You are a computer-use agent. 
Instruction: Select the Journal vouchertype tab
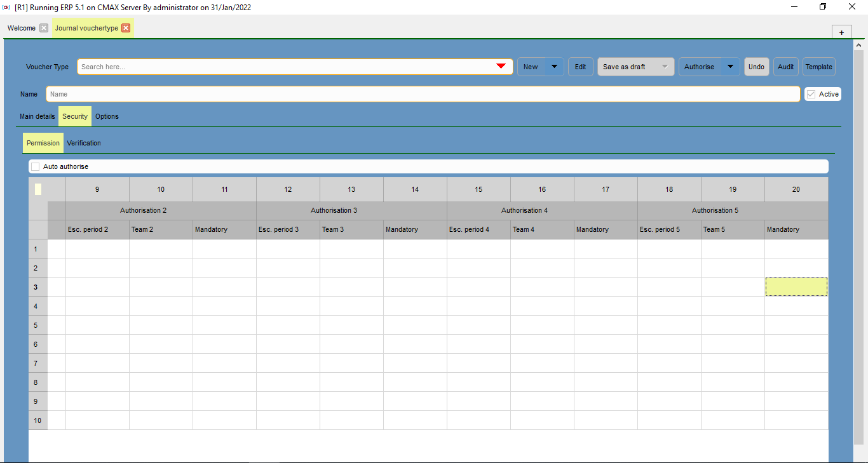click(x=86, y=28)
